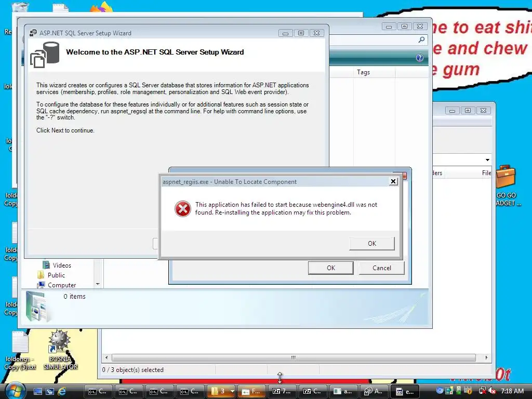Click Cancel in the dialog behind the error
This screenshot has width=532, height=399.
click(x=382, y=268)
